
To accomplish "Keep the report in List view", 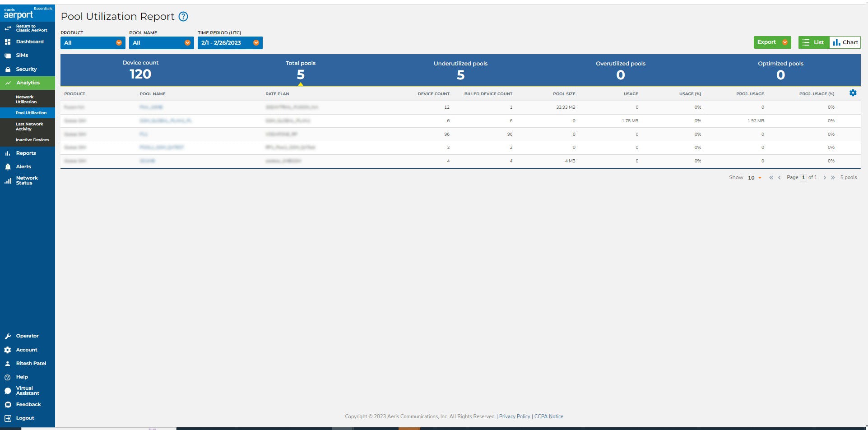I will 813,42.
